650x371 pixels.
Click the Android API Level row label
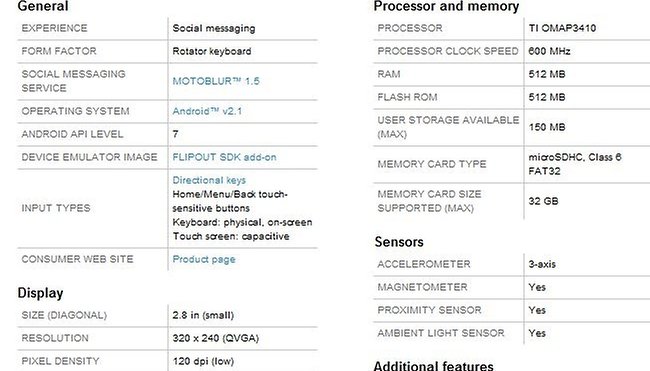pyautogui.click(x=73, y=134)
